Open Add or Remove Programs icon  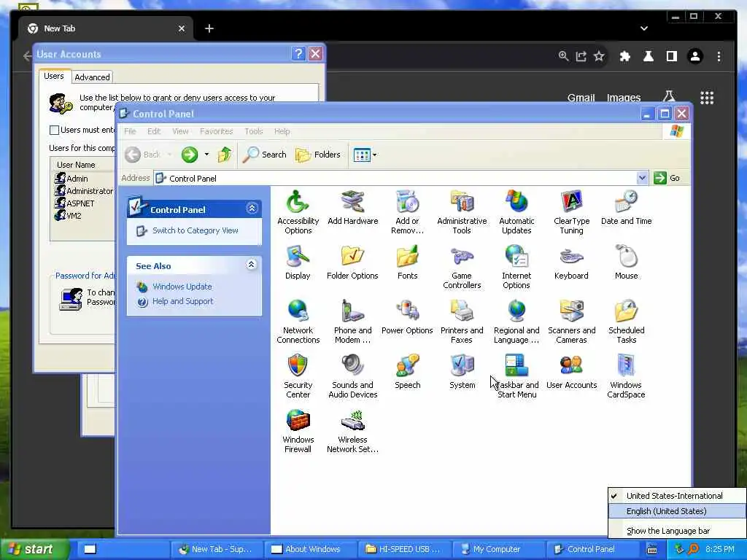pos(407,212)
